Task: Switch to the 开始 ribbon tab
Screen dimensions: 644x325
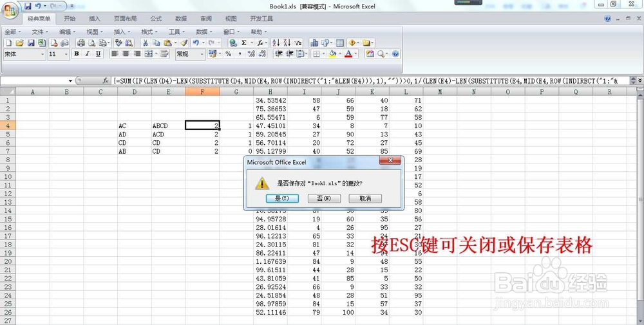Action: pyautogui.click(x=70, y=19)
